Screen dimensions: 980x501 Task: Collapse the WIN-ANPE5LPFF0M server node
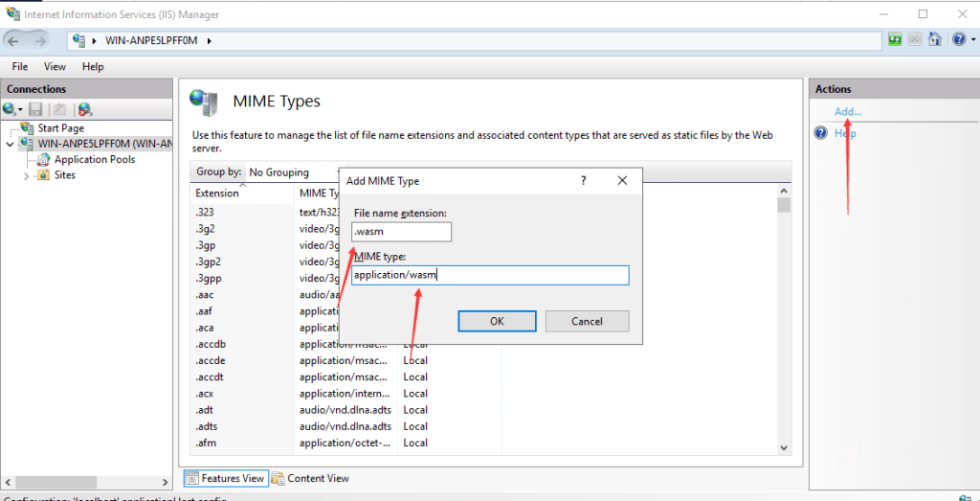(10, 144)
